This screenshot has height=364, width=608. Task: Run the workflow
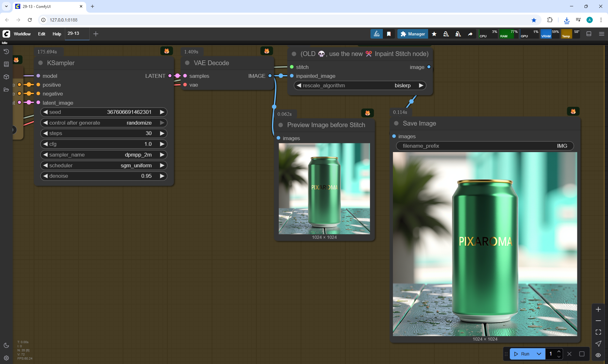tap(522, 354)
